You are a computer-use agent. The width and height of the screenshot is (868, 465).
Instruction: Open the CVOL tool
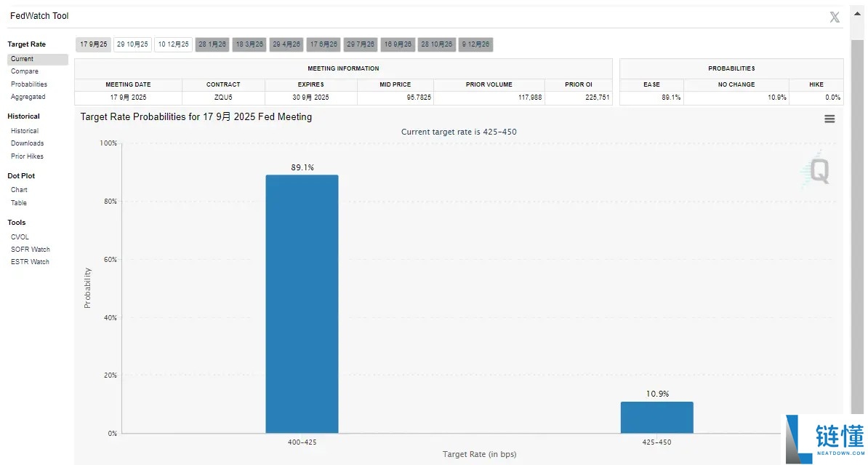[x=20, y=237]
